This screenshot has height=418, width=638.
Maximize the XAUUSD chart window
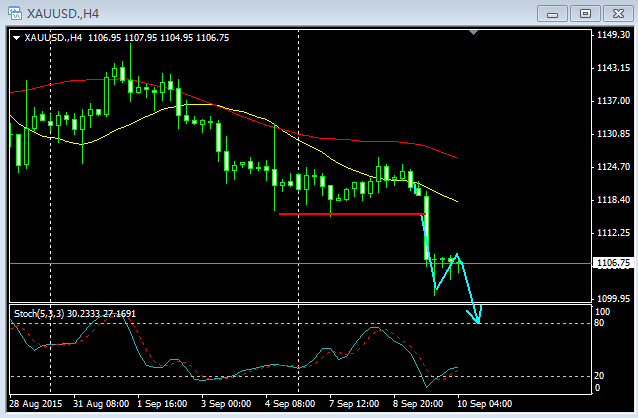coord(585,13)
